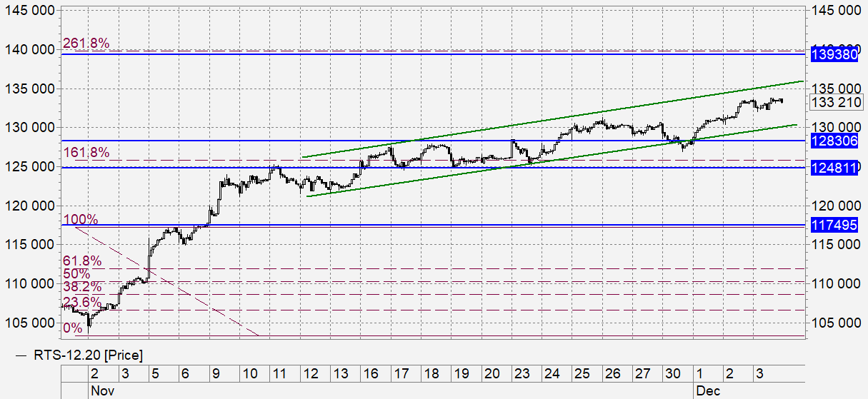
Task: Select the 261.8% Fibonacci level label
Action: 86,44
